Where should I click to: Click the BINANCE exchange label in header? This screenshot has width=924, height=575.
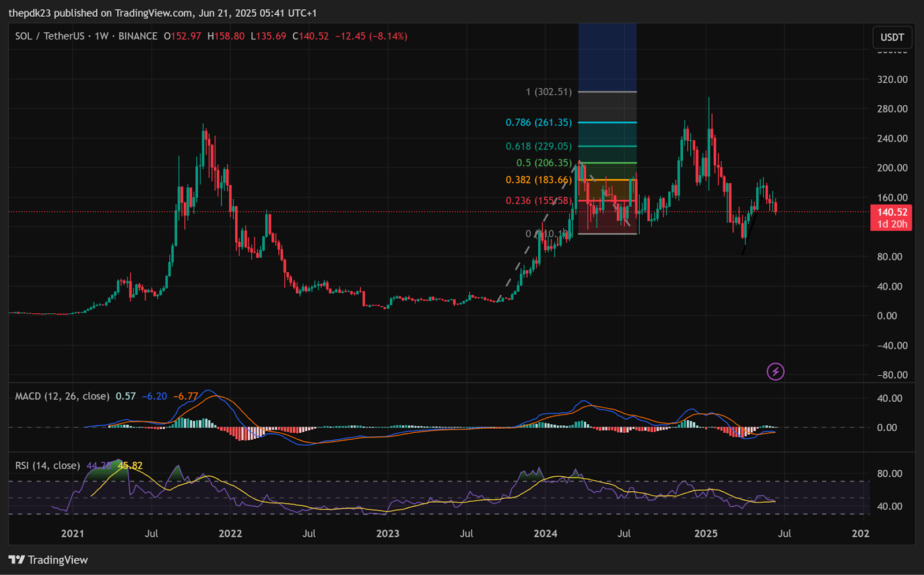click(138, 36)
